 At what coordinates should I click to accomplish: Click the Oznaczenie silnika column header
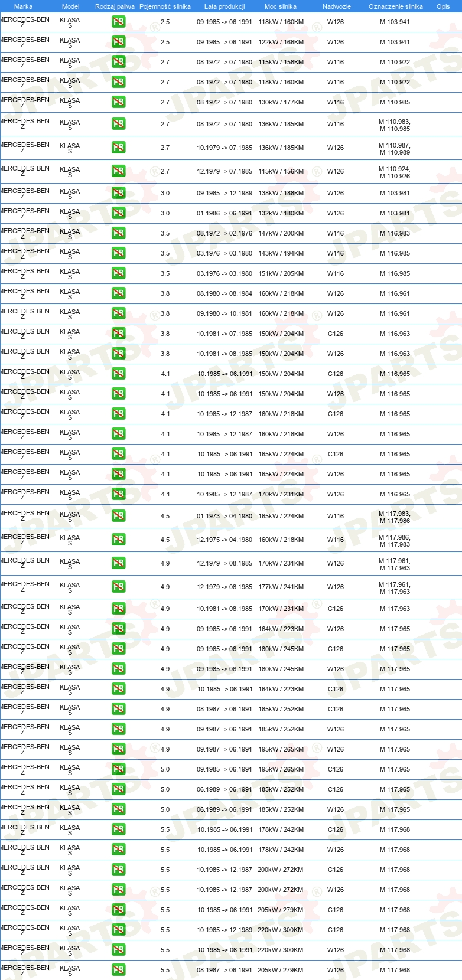(396, 6)
